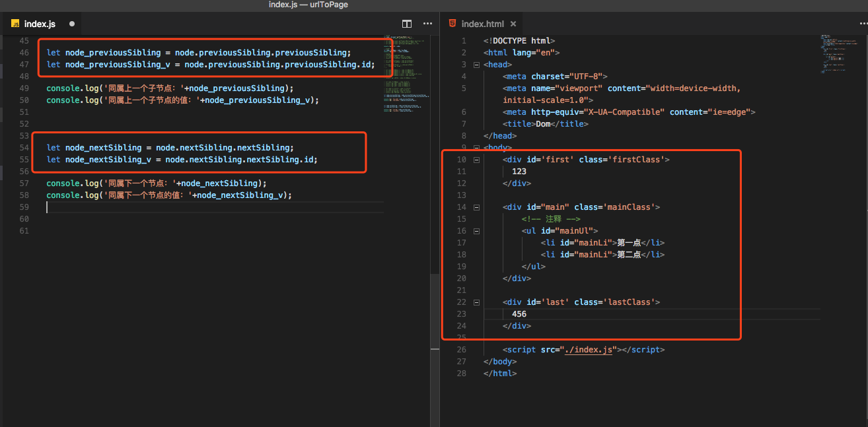This screenshot has height=427, width=868.
Task: Click the '同属下一个节点的值：' string on line 58
Action: (147, 195)
